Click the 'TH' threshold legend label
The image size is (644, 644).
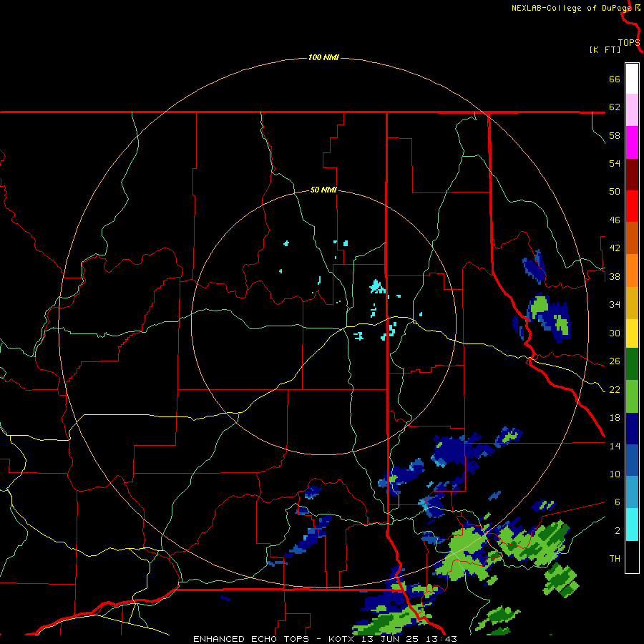pos(615,558)
